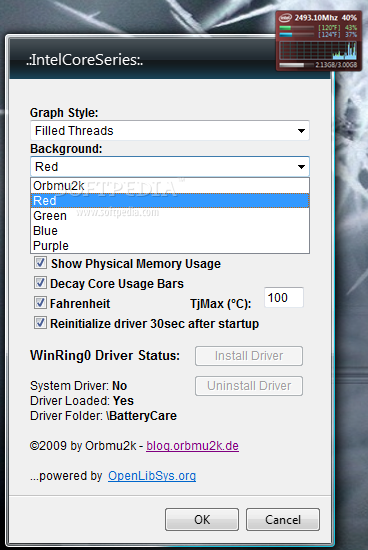Click the Driver Folder \BatteryCare text
Screen dimensions: 368x550
pyautogui.click(x=103, y=416)
